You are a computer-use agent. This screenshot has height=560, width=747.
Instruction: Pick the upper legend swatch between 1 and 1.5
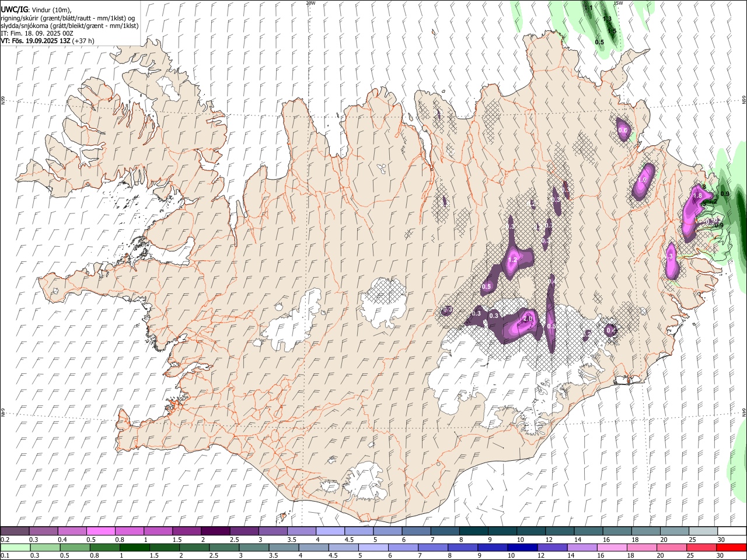point(158,531)
